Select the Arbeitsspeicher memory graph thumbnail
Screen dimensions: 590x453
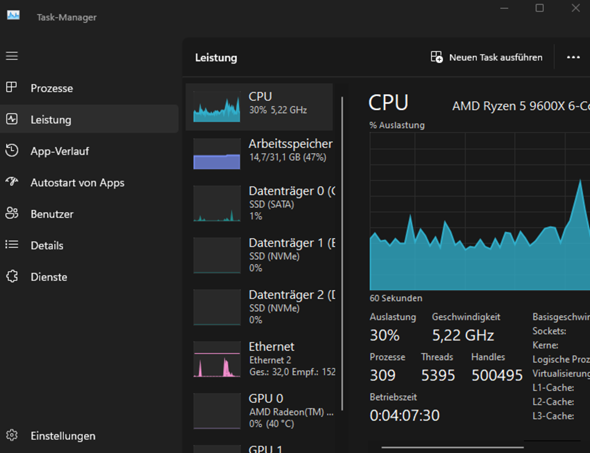217,154
